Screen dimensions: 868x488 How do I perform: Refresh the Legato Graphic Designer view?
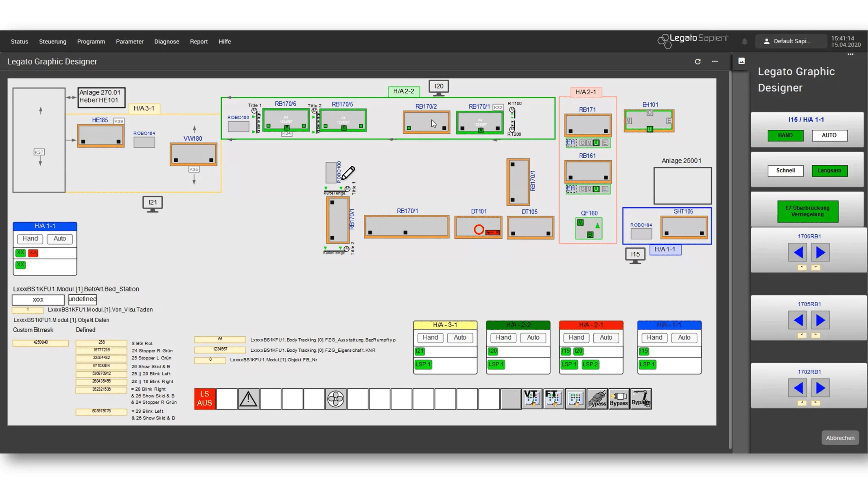pos(697,61)
